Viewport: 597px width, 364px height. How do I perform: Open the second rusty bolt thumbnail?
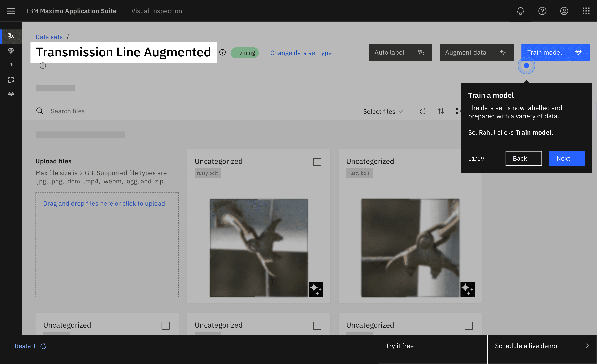tap(410, 248)
